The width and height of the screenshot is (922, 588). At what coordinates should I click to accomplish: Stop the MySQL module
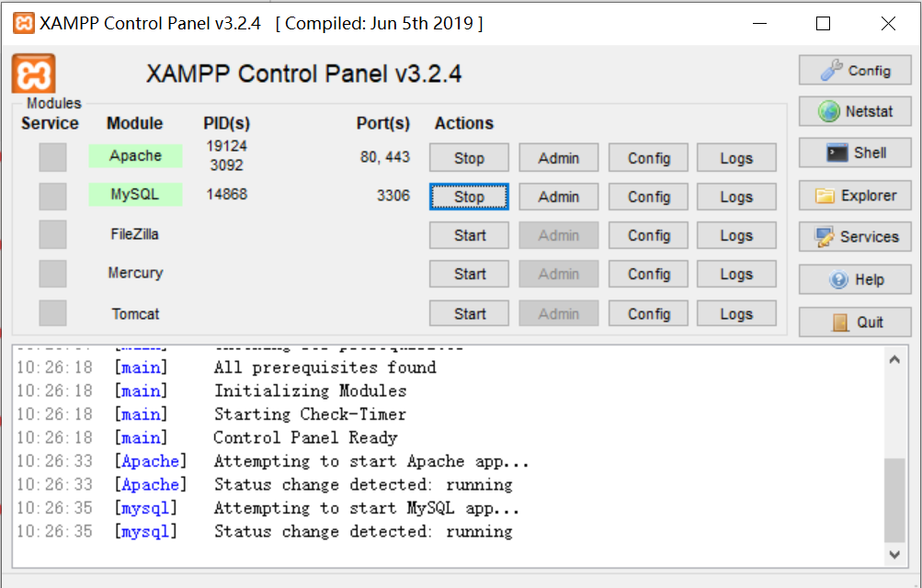point(469,197)
